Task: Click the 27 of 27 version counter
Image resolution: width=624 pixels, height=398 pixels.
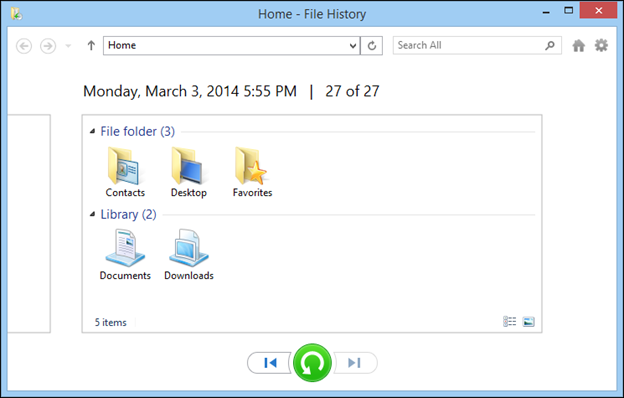Action: [352, 92]
